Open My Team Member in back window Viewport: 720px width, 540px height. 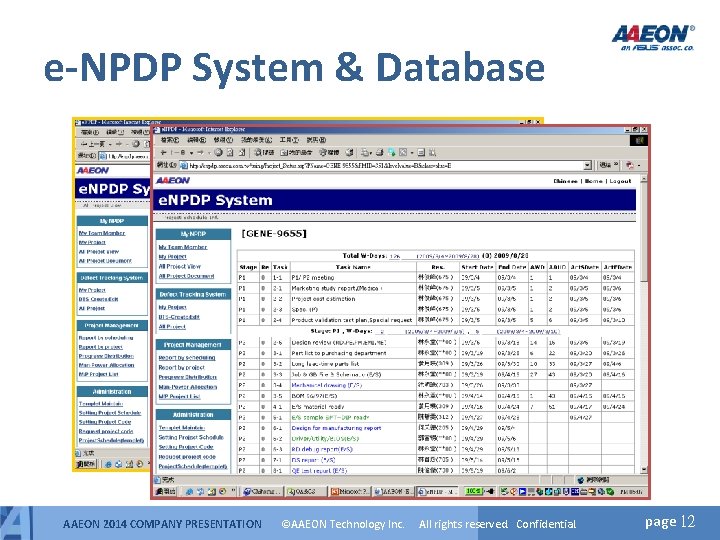[102, 233]
